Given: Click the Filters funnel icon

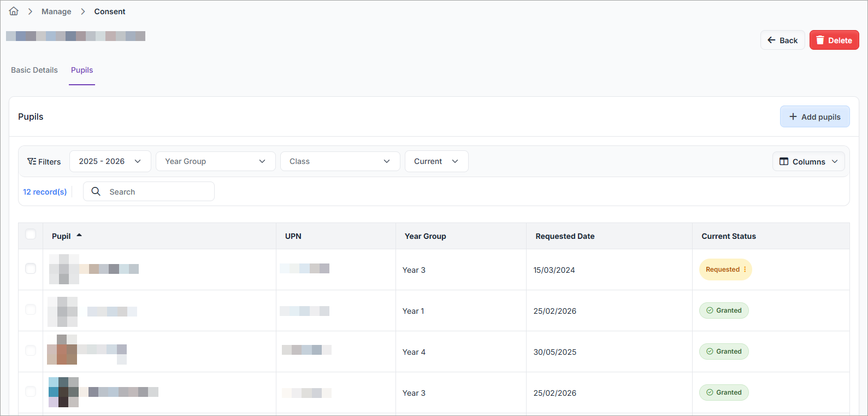Looking at the screenshot, I should (32, 162).
